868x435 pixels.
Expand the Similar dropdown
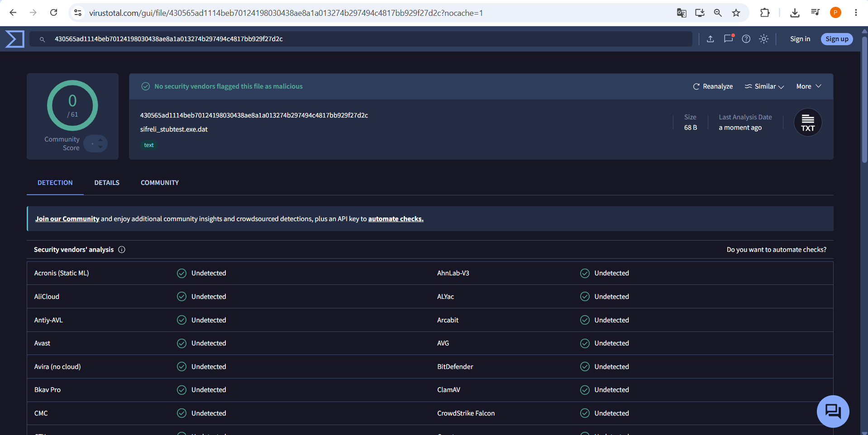[x=764, y=86]
